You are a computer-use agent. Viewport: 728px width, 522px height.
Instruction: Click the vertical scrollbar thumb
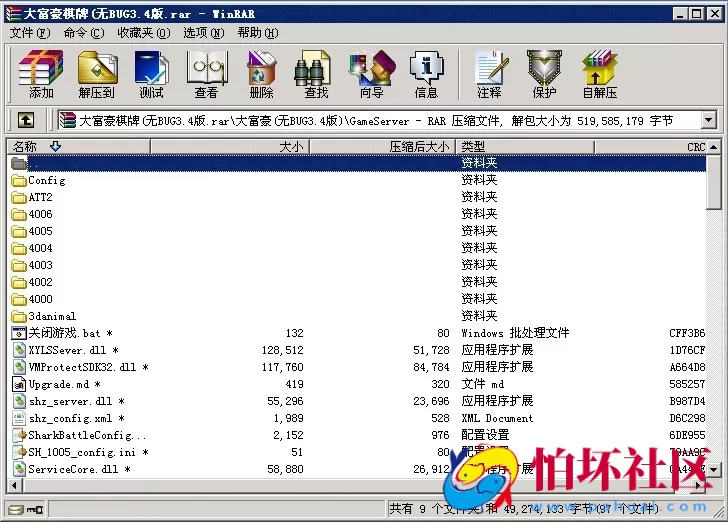[x=714, y=182]
